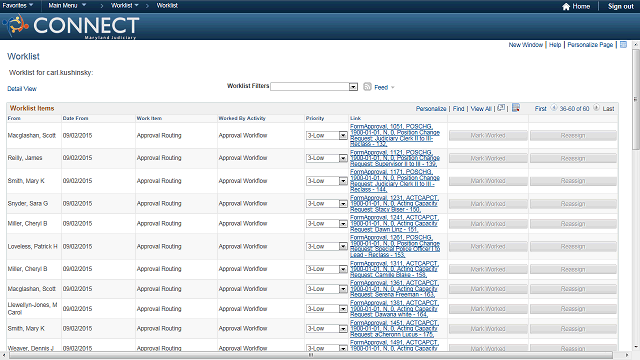
Task: Click Reassign for Macglashan, Scott first row
Action: click(x=573, y=136)
